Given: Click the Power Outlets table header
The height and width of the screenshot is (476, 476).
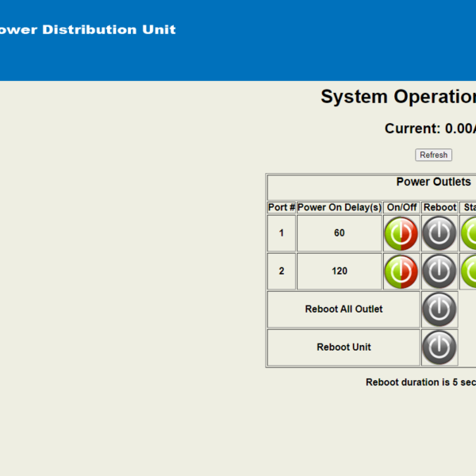Looking at the screenshot, I should tap(433, 182).
